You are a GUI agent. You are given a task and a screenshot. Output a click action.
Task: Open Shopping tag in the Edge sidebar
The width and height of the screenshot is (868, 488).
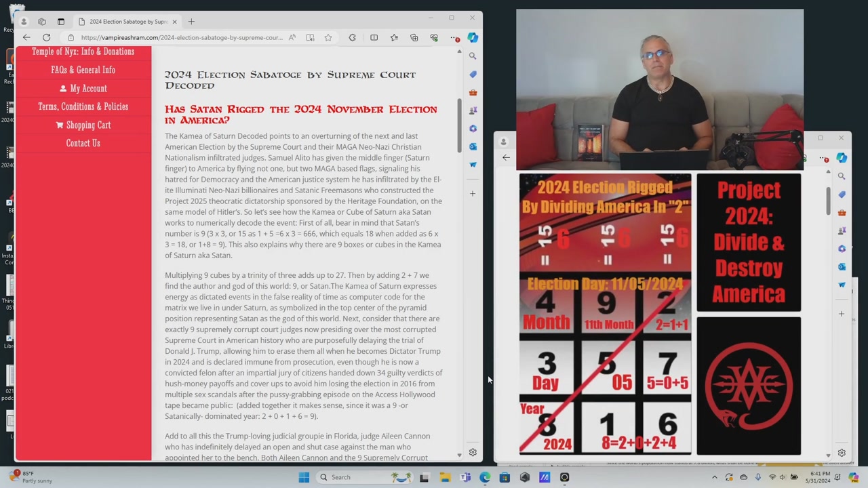point(473,74)
